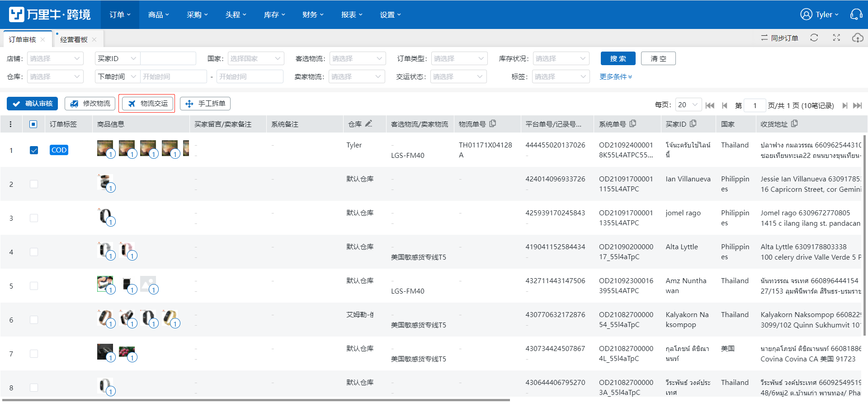Open the per-page 20 dropdown
This screenshot has width=868, height=408.
689,105
